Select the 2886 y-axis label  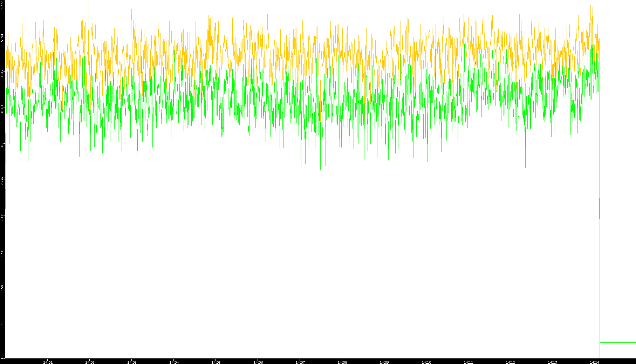(2, 181)
